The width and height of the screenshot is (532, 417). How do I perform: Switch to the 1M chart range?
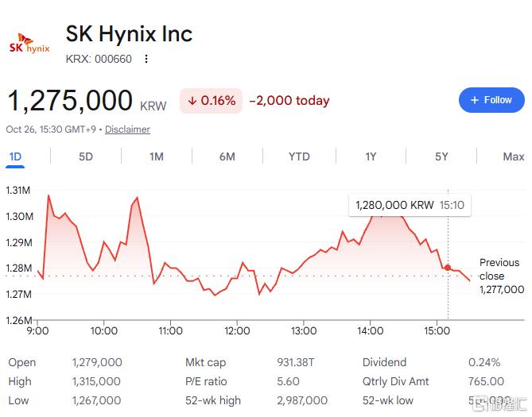[157, 156]
